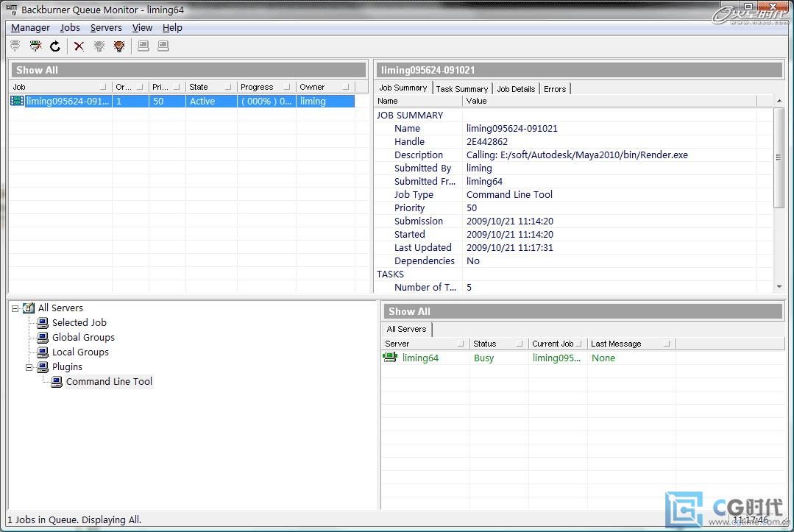Sort by the Or... column header
Screen dimensions: 794x532
(x=130, y=87)
